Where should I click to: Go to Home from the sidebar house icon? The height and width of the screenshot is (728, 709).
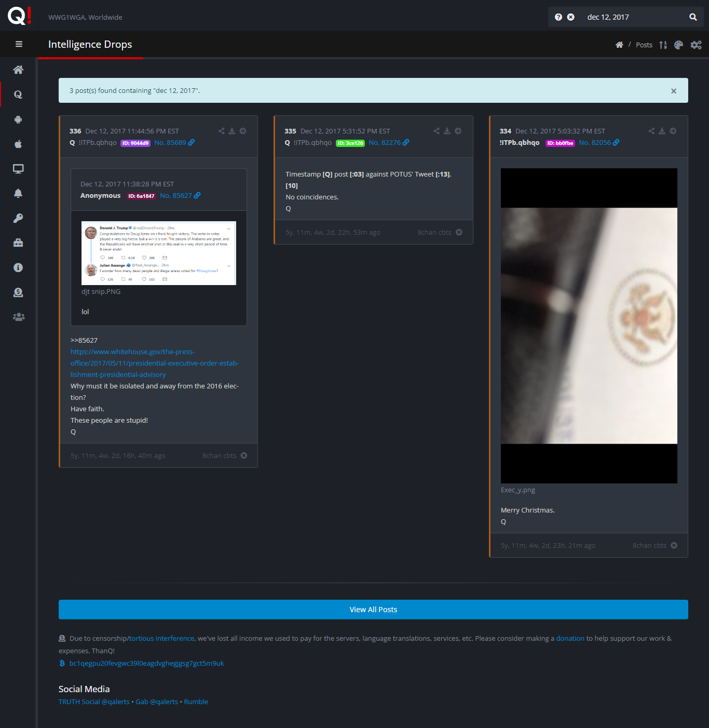18,70
